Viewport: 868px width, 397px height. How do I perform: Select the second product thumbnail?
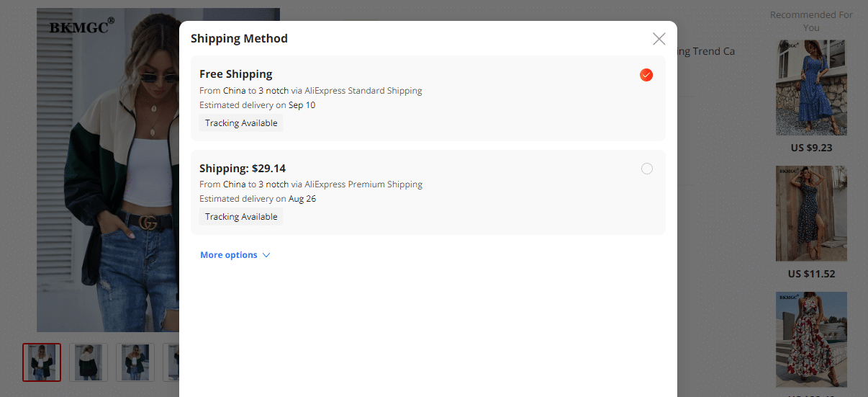[89, 362]
